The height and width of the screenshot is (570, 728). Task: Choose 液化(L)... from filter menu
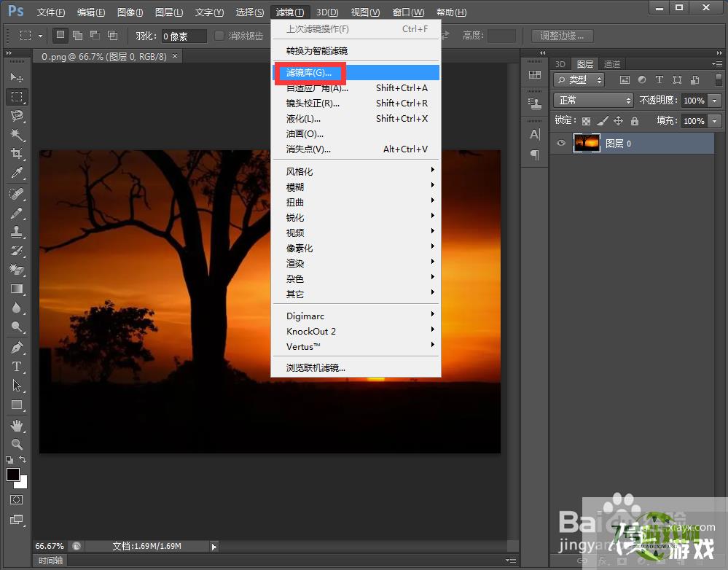(x=356, y=119)
